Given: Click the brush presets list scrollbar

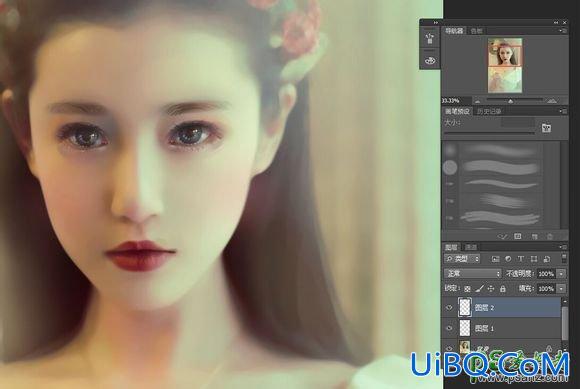Looking at the screenshot, I should tap(564, 185).
